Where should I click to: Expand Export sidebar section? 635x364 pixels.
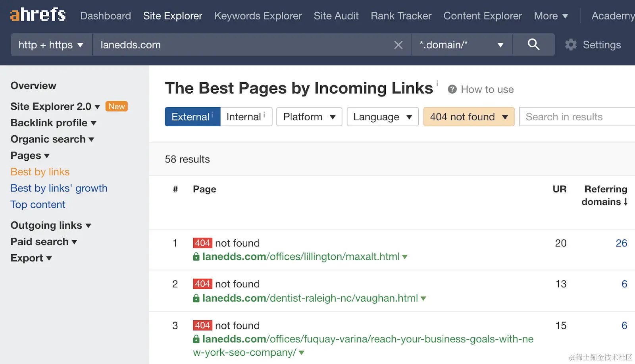[x=31, y=258]
